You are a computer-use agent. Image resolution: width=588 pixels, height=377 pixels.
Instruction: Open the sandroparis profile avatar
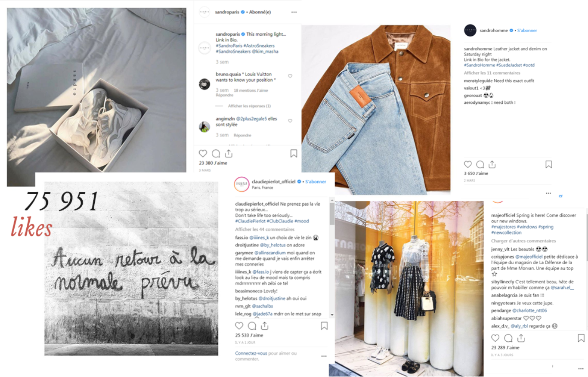point(204,12)
